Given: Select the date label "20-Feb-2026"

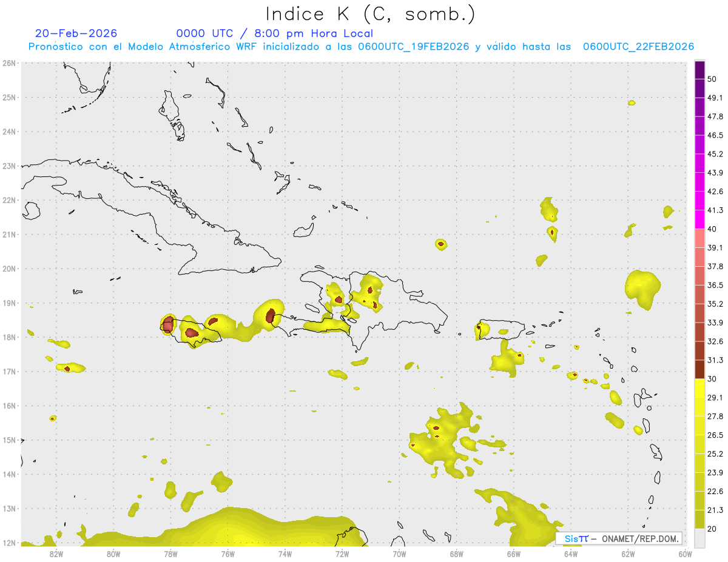Looking at the screenshot, I should pos(76,33).
